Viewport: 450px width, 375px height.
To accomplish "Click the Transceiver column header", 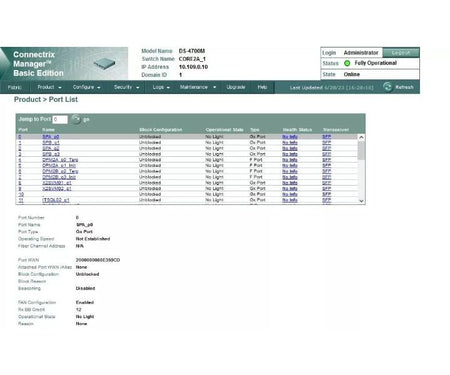I will [x=336, y=130].
